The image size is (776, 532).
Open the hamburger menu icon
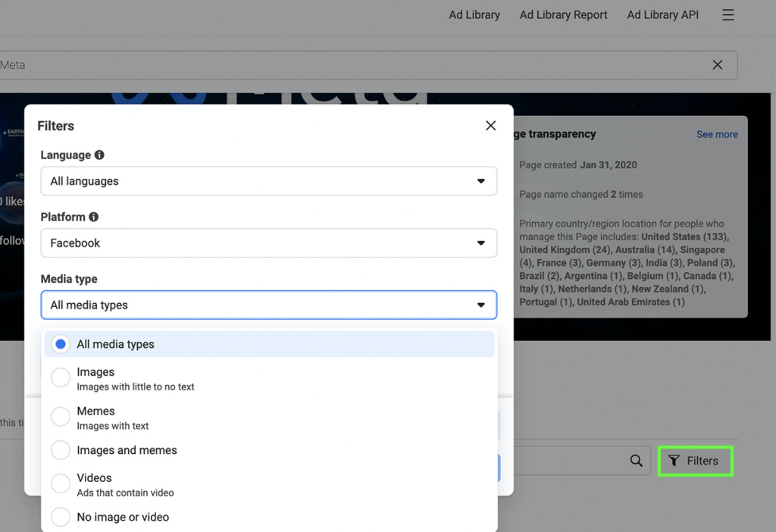click(727, 15)
